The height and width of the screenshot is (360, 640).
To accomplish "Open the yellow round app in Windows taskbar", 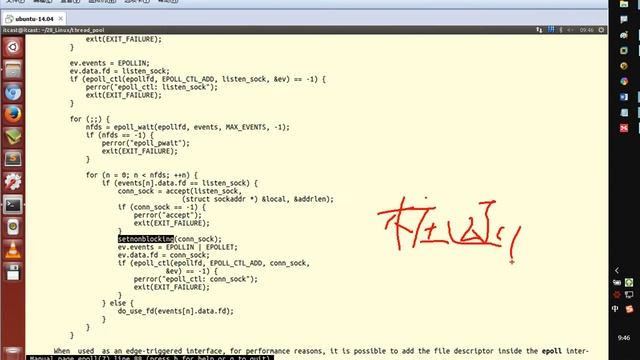I will click(x=624, y=66).
